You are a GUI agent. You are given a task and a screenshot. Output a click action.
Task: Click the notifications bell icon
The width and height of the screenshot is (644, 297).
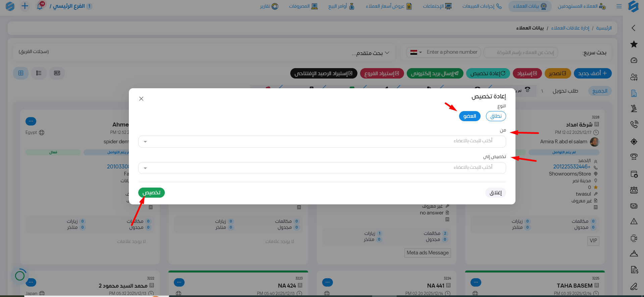40,6
